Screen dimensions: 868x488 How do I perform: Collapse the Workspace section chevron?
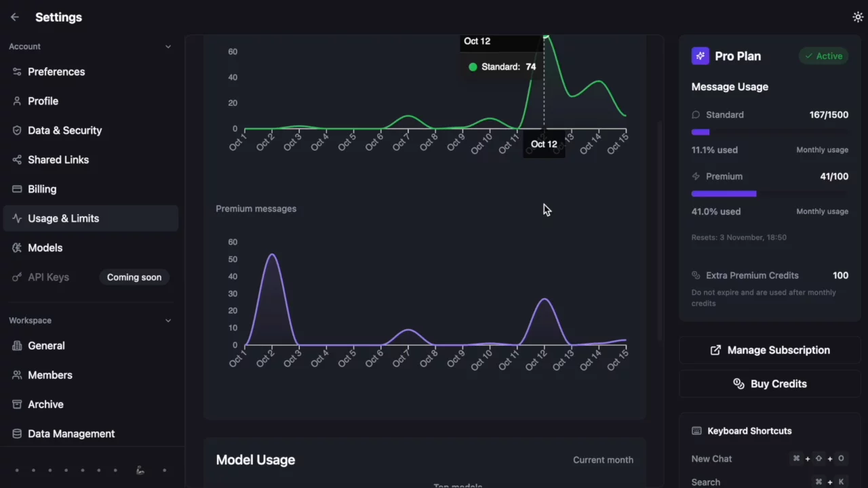pyautogui.click(x=168, y=321)
